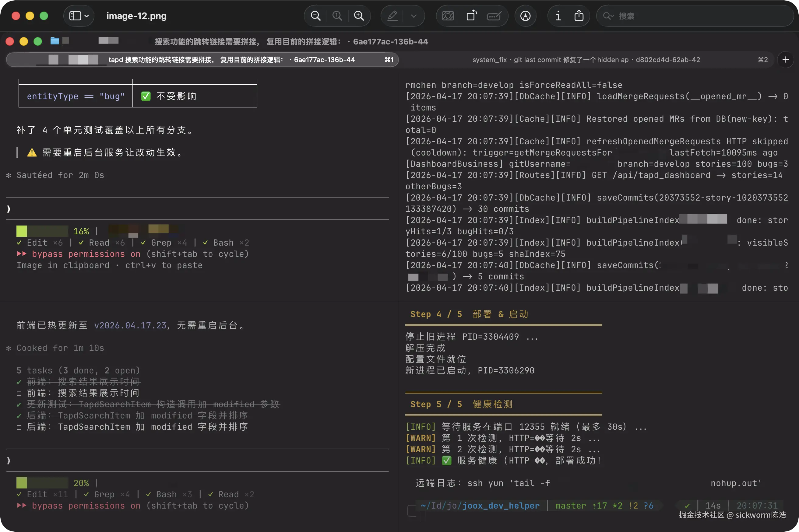Click the actual size magnifier icon
Image resolution: width=799 pixels, height=532 pixels.
click(x=337, y=16)
